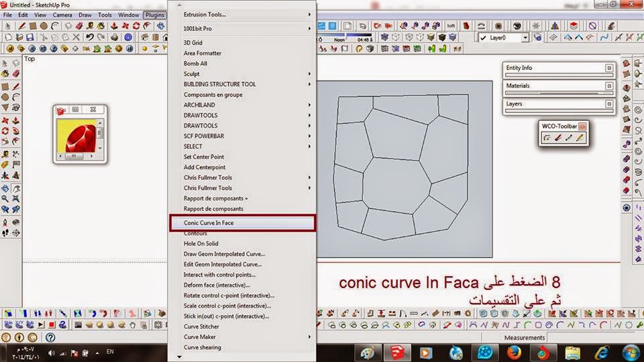The width and height of the screenshot is (644, 362).
Task: Expand SCF POWERBAR submenu
Action: pos(242,136)
